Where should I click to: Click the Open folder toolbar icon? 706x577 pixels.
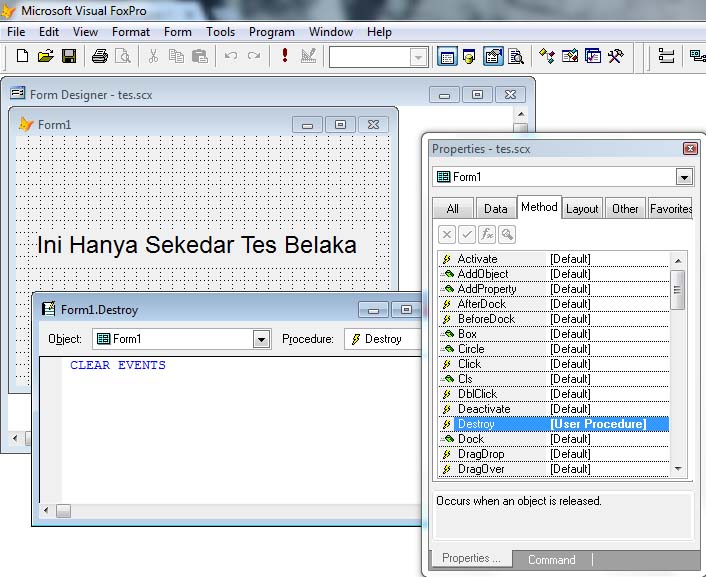coord(45,56)
